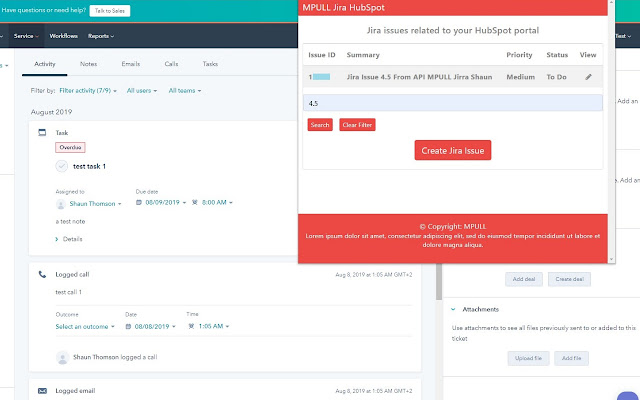Screen dimensions: 640x400
Task: Open the Filter activity (7/9) dropdown
Action: click(88, 91)
